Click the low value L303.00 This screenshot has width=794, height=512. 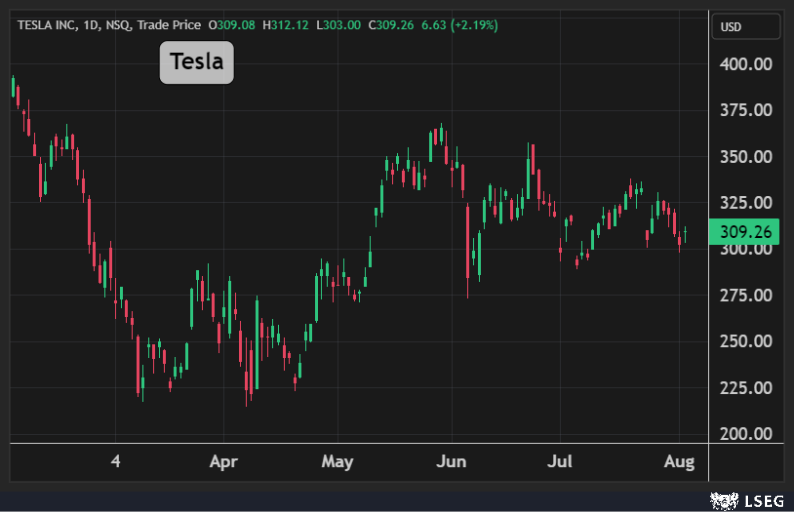[x=339, y=23]
